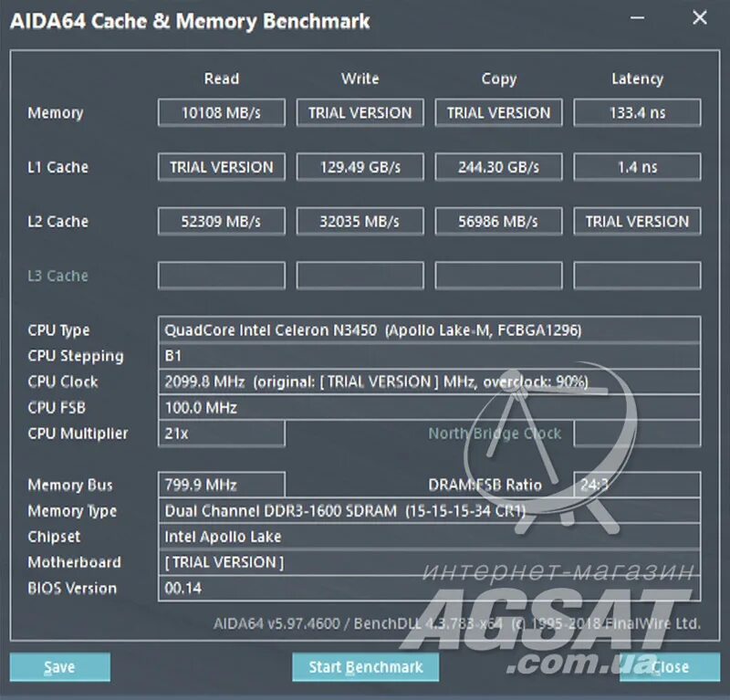Click the DRAM:FSB Ratio label

[485, 485]
